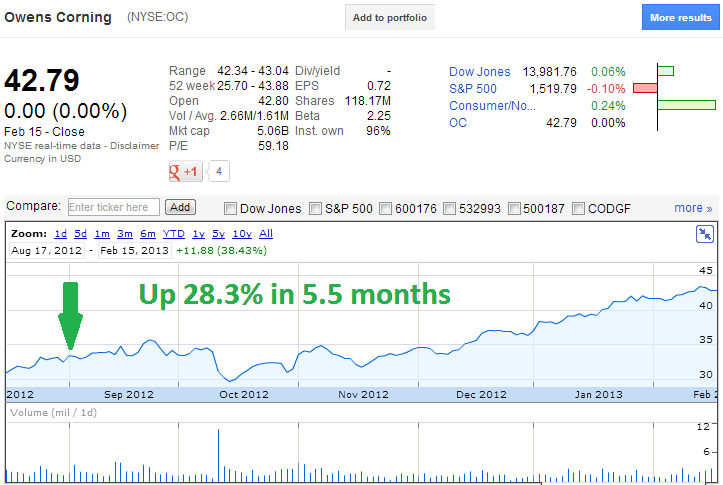Click the Sep 2012 timeline label
Viewport: 723px width, 485px height.
[x=129, y=395]
